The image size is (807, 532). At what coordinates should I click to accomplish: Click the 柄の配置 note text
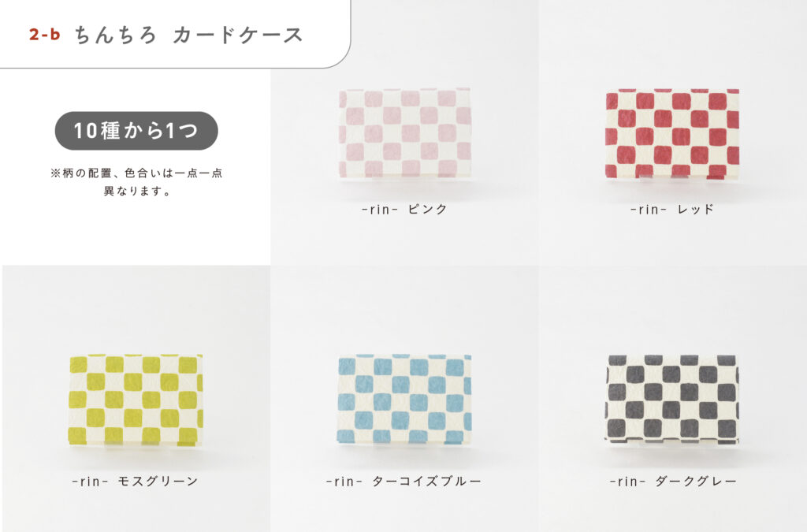click(x=136, y=173)
